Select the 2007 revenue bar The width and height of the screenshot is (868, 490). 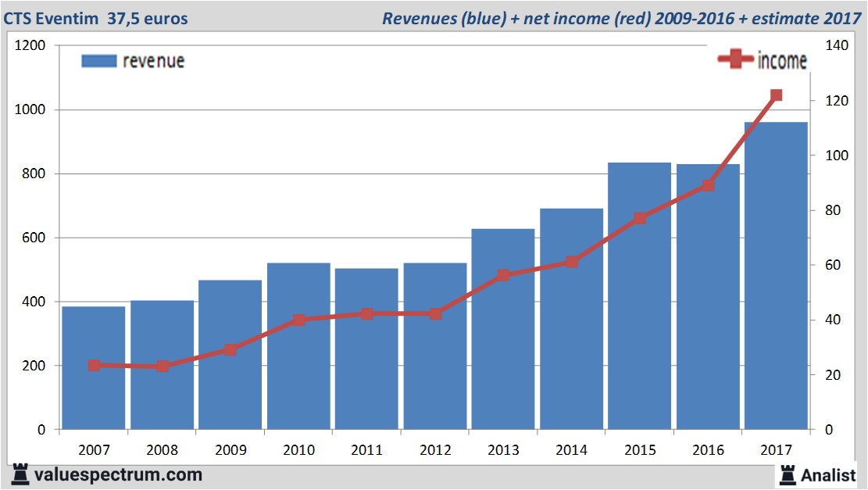click(x=94, y=367)
